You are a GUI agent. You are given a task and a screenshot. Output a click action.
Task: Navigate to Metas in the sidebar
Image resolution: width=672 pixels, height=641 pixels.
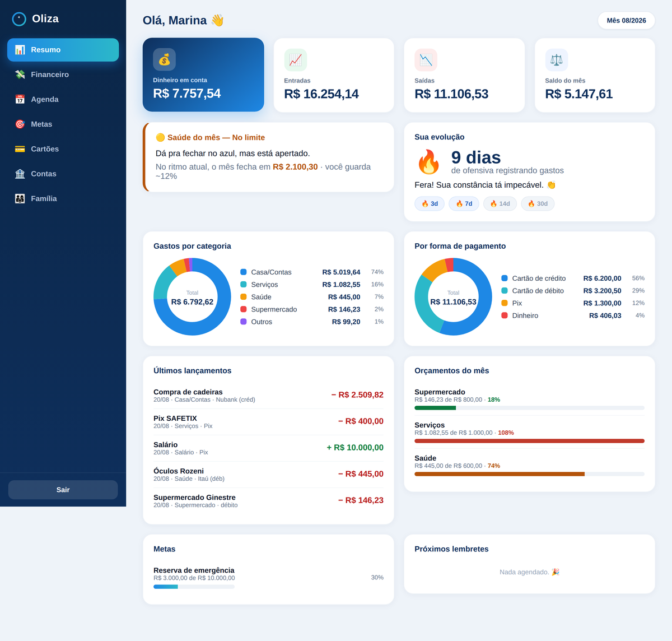tap(63, 124)
